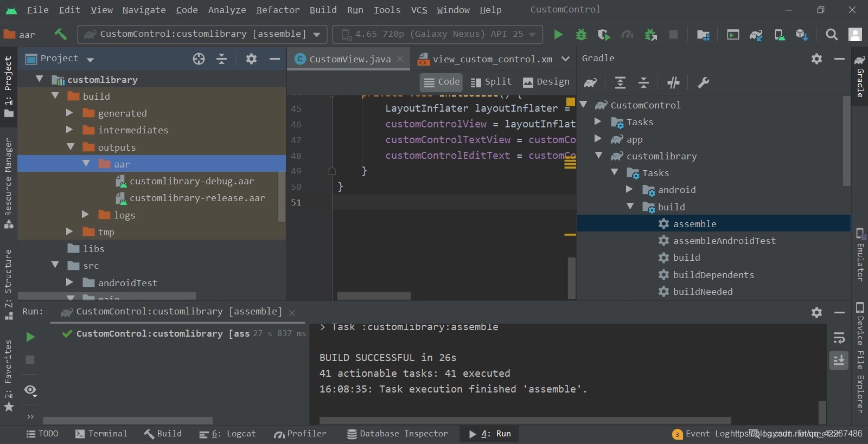868x444 pixels.
Task: Switch to CustomView.java editor tab
Action: tap(349, 59)
